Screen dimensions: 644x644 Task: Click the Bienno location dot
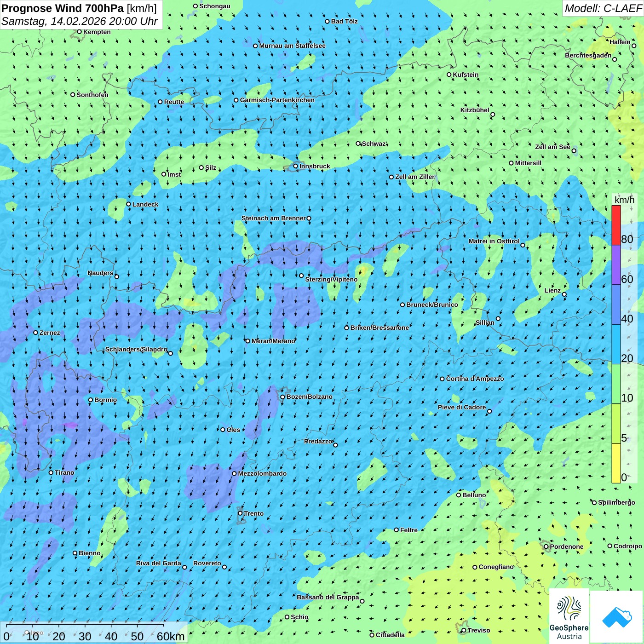75,553
